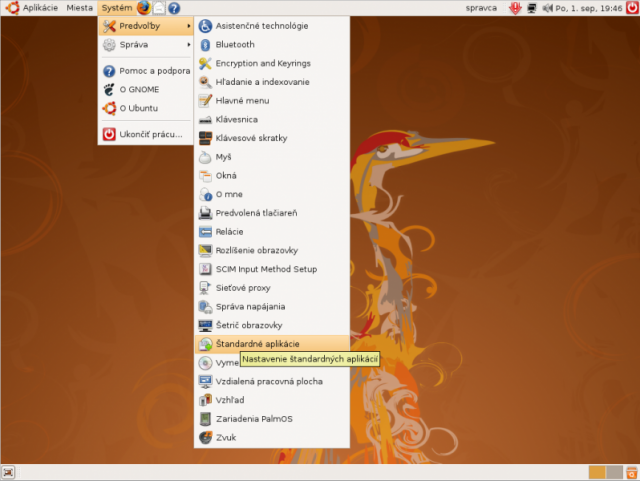Click the O mne icon
Viewport: 640px width, 481px height.
coord(205,194)
